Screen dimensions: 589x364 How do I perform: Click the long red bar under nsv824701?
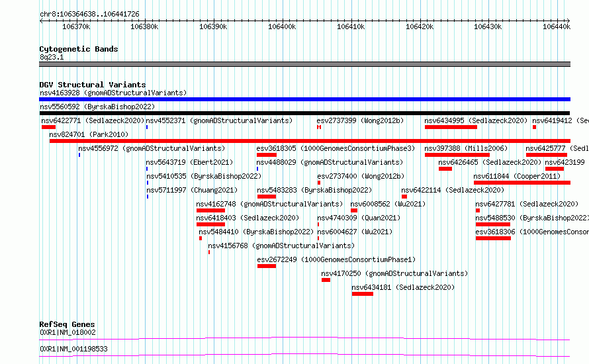click(x=310, y=141)
